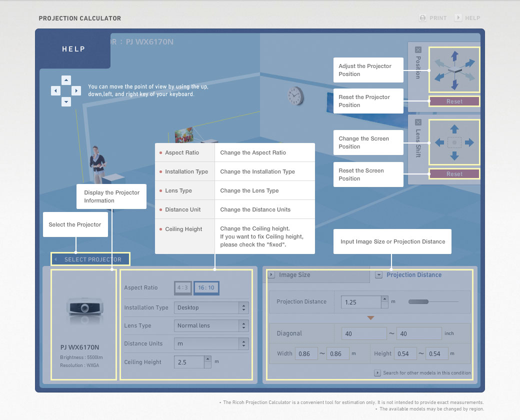Screen dimensions: 520x420
Task: Click the Projection Distance slider handle
Action: [x=418, y=302]
